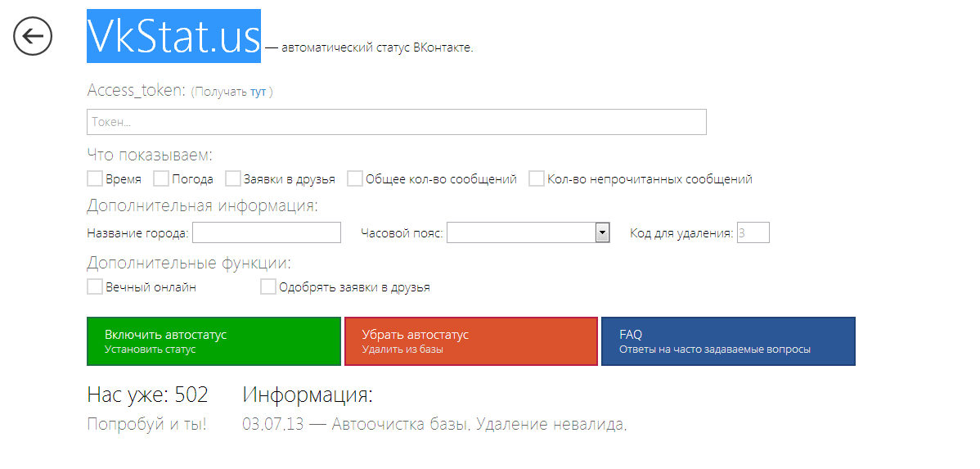Click the back arrow icon
The height and width of the screenshot is (469, 980).
pos(33,36)
